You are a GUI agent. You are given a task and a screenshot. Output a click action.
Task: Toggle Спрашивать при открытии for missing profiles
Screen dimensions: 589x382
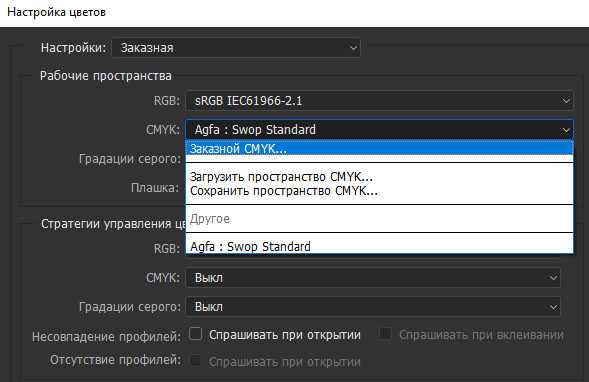coord(195,361)
